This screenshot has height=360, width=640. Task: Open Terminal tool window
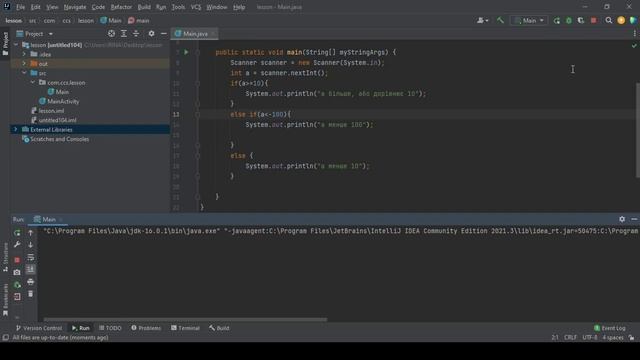point(185,328)
